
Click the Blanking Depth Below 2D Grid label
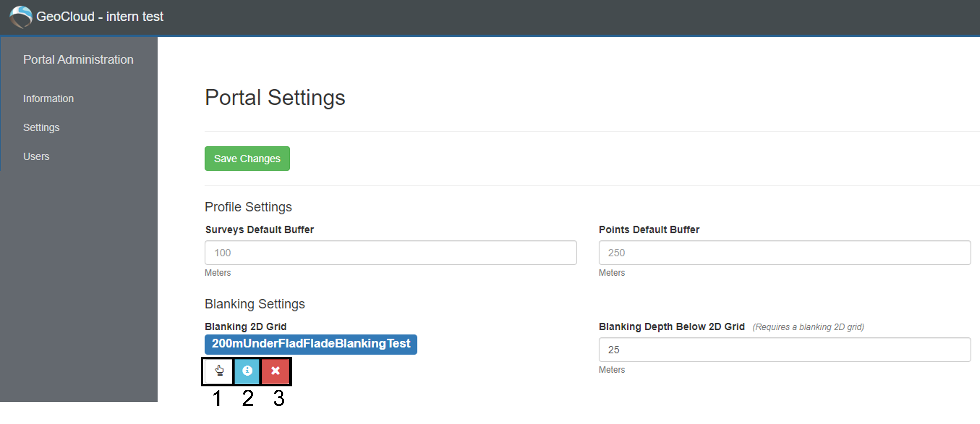pyautogui.click(x=671, y=327)
